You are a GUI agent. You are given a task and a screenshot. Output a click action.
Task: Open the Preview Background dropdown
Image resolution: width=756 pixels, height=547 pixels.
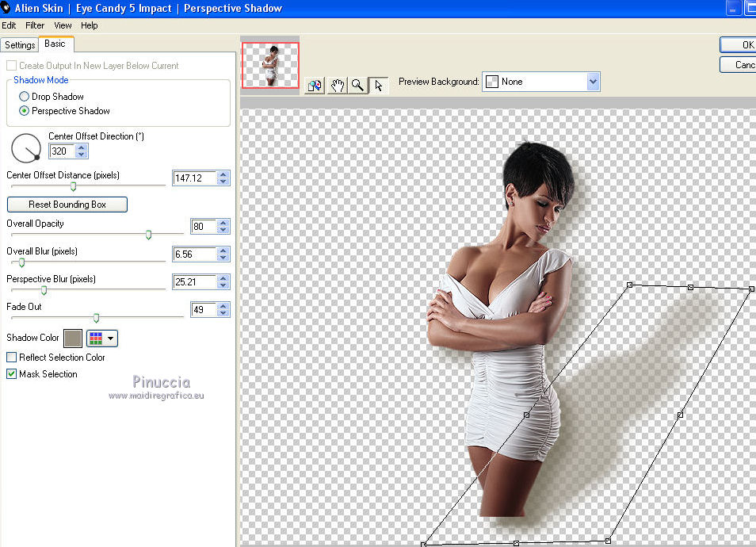tap(593, 82)
